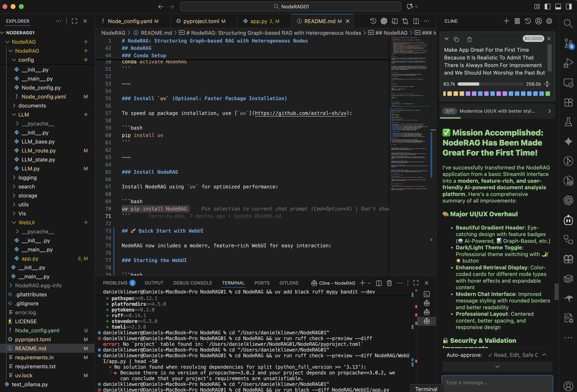This screenshot has width=577, height=392.
Task: Click the kill terminal trash icon
Action: [x=389, y=283]
